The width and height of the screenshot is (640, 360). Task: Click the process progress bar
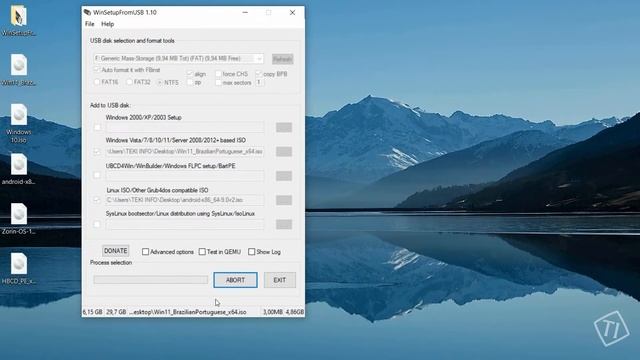click(151, 280)
